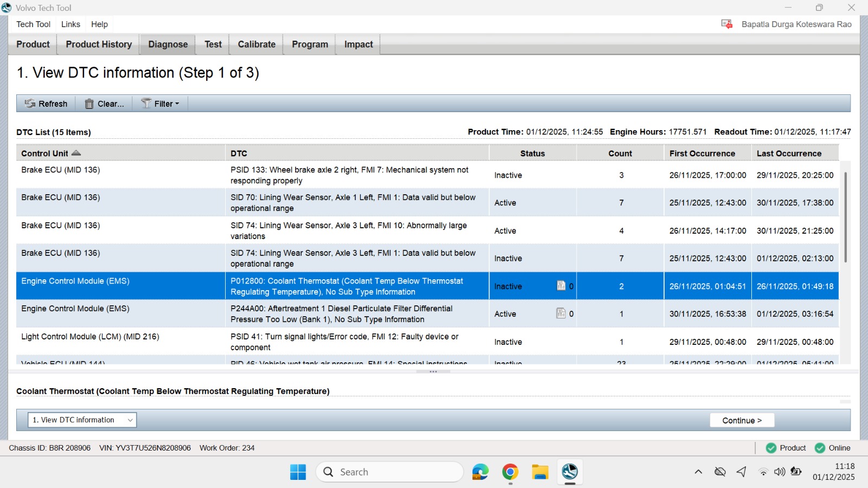Click the location arrow tray icon
The height and width of the screenshot is (488, 868).
pos(742,472)
